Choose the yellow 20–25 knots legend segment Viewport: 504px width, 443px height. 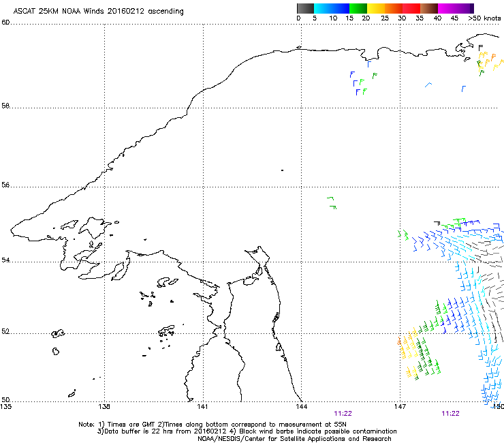(376, 8)
